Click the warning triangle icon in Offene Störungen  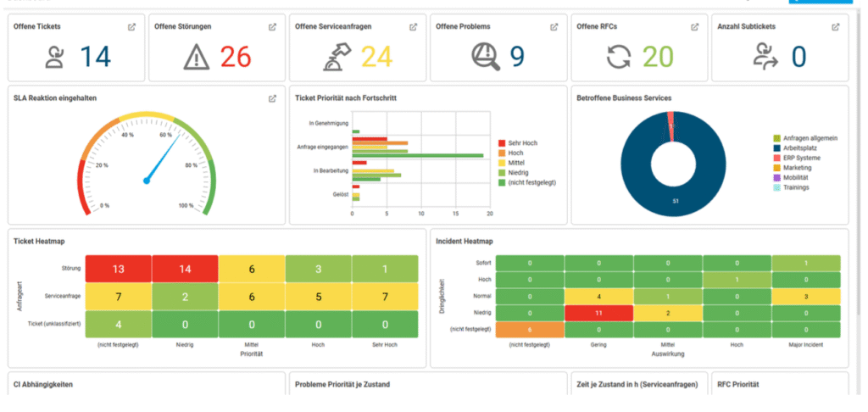(x=196, y=57)
